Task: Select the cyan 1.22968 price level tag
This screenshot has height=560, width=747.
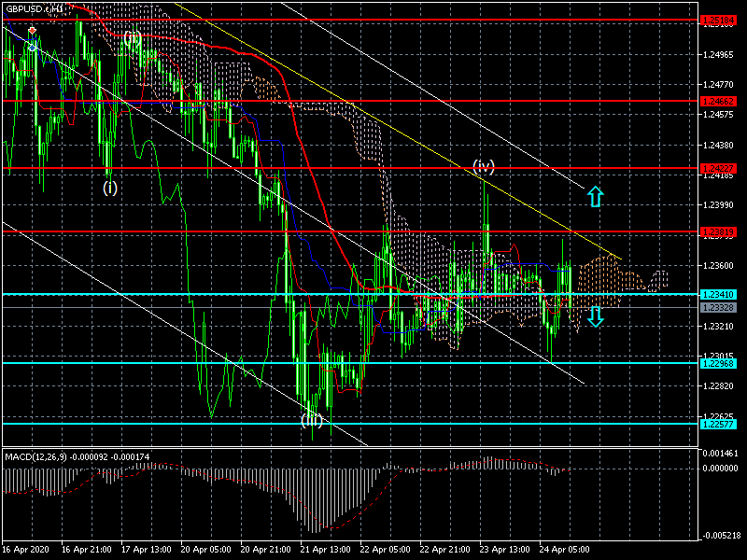Action: click(x=718, y=363)
